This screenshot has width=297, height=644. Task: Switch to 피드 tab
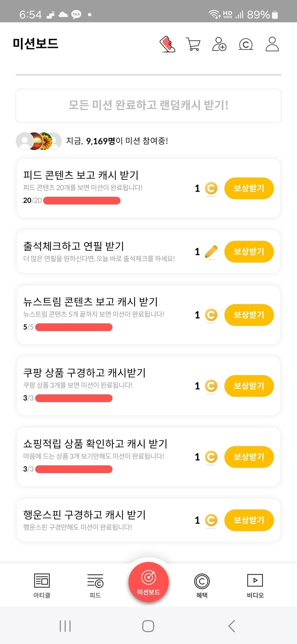(95, 585)
